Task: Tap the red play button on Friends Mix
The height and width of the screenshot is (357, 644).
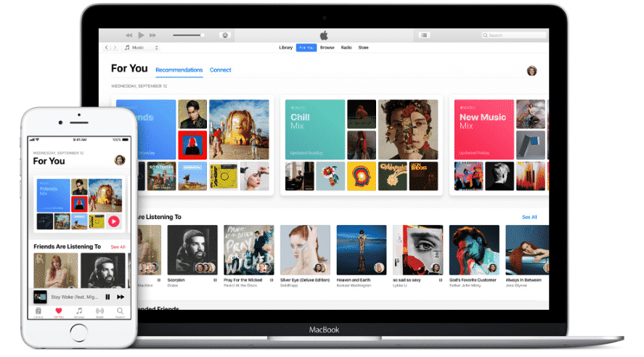Action: [114, 221]
